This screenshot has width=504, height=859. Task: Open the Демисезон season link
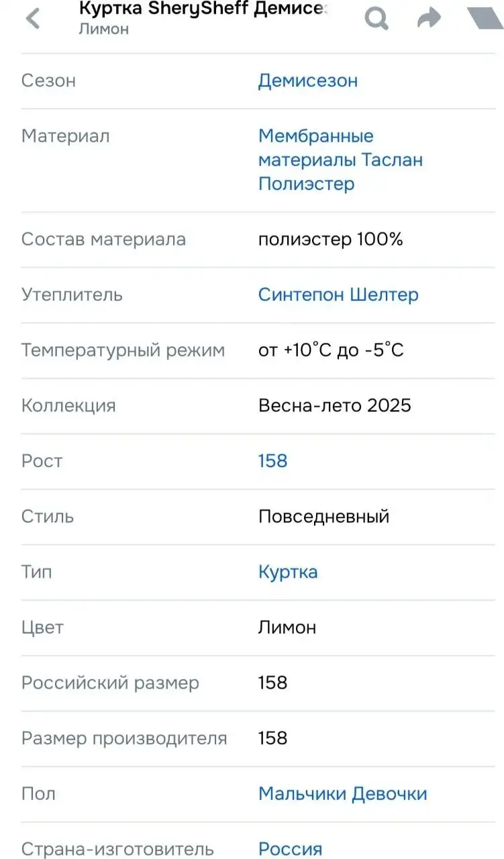coord(308,81)
